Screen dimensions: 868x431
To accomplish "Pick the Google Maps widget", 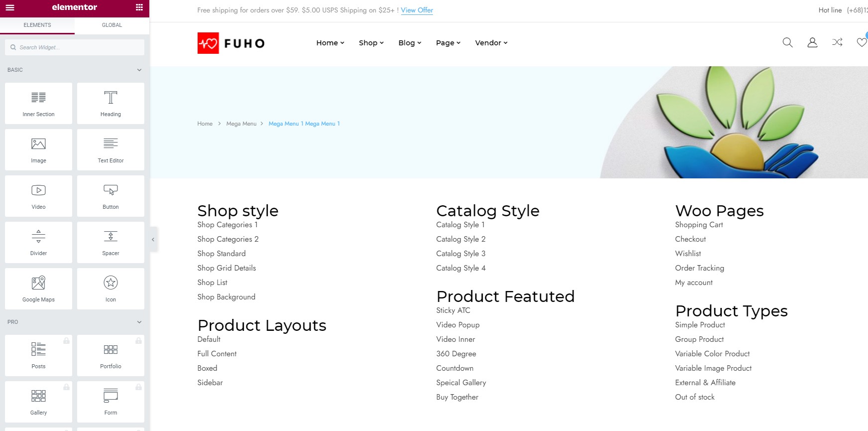I will click(38, 288).
